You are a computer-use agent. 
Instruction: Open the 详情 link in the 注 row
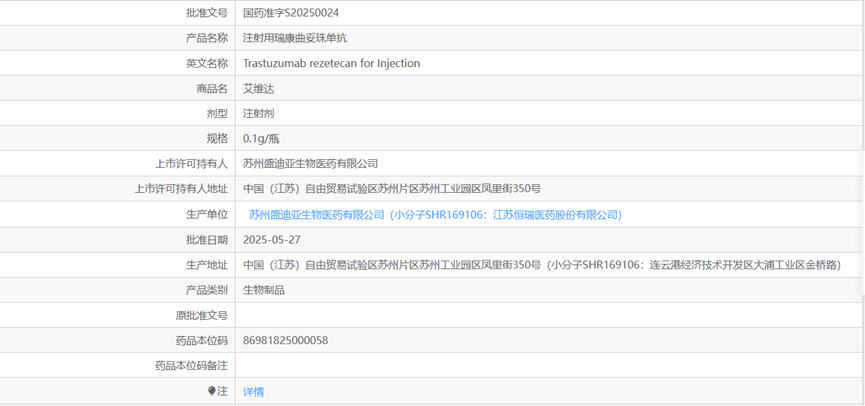pyautogui.click(x=253, y=392)
